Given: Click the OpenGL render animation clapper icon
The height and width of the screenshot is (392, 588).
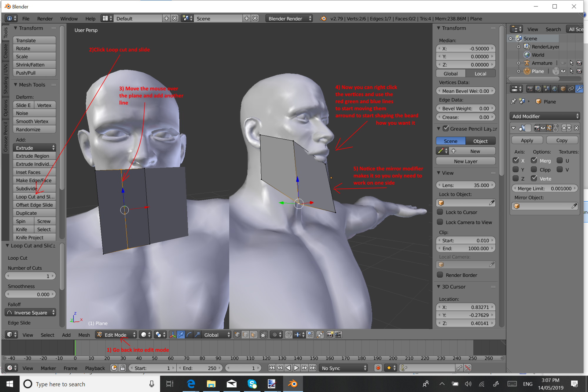Looking at the screenshot, I should point(338,335).
